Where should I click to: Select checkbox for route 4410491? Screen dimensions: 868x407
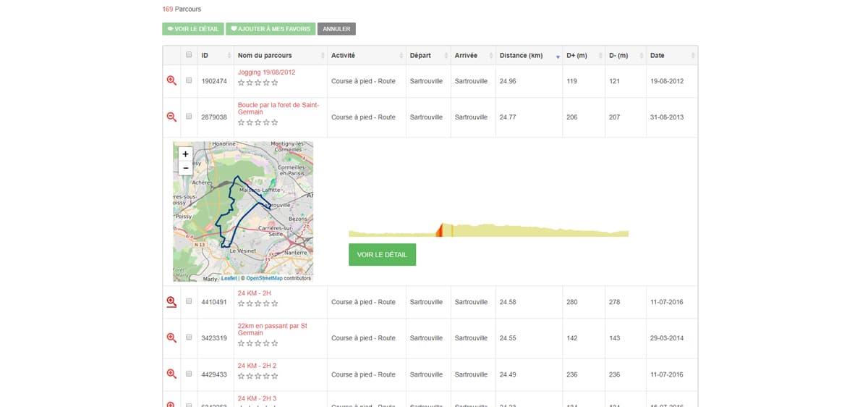(x=189, y=301)
